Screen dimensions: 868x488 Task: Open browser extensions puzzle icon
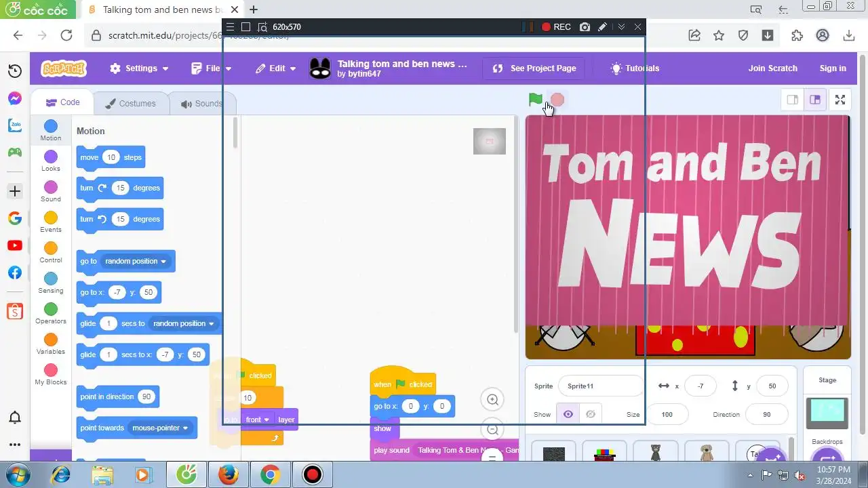[x=797, y=35]
